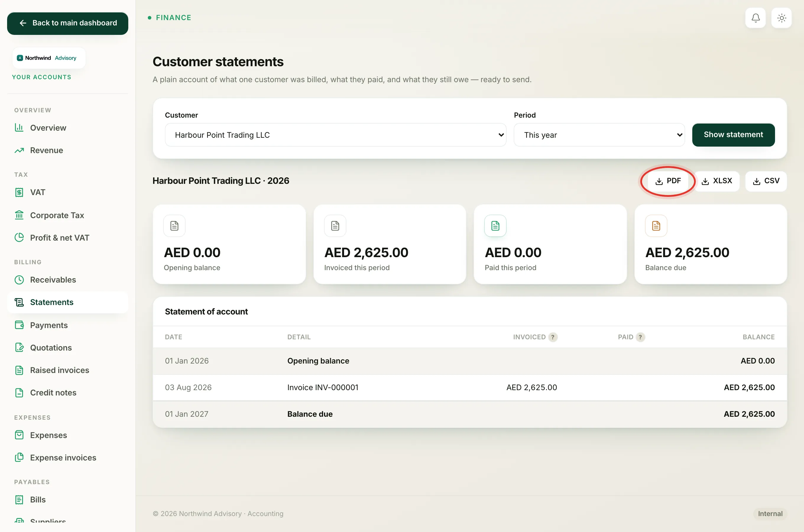Click Harbour Point Trading LLC · 2026 heading
This screenshot has height=532, width=804.
(221, 181)
